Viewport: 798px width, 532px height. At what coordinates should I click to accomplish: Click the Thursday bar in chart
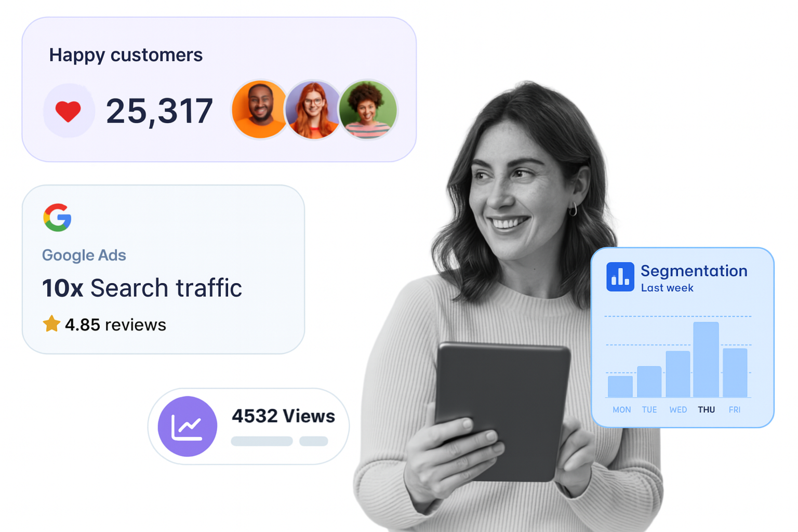pyautogui.click(x=706, y=360)
